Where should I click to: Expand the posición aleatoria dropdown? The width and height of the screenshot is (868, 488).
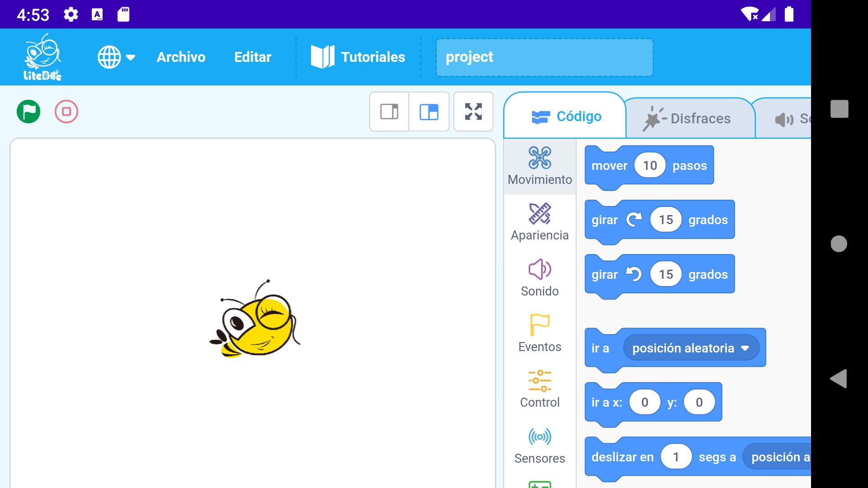pos(745,348)
